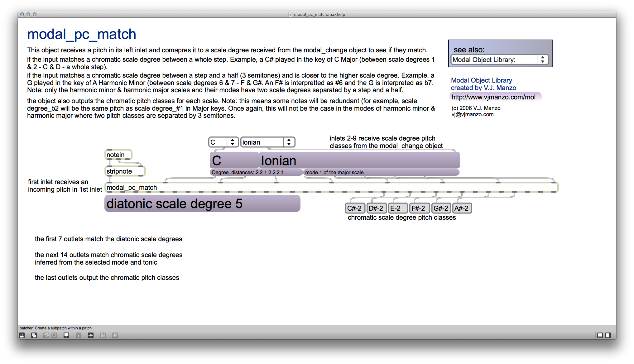Image resolution: width=634 pixels, height=364 pixels.
Task: Click the 'diatonic scale degree 5' display
Action: 202,204
